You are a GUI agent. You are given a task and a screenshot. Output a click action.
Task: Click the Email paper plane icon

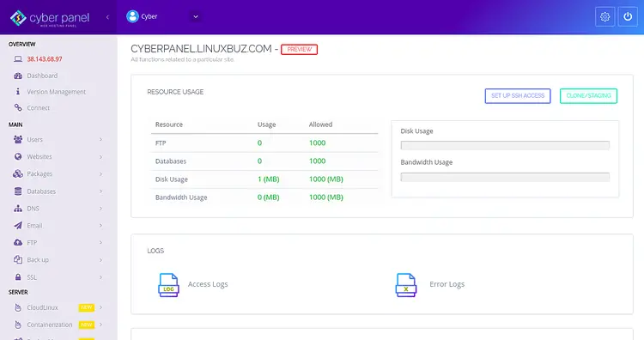click(18, 226)
